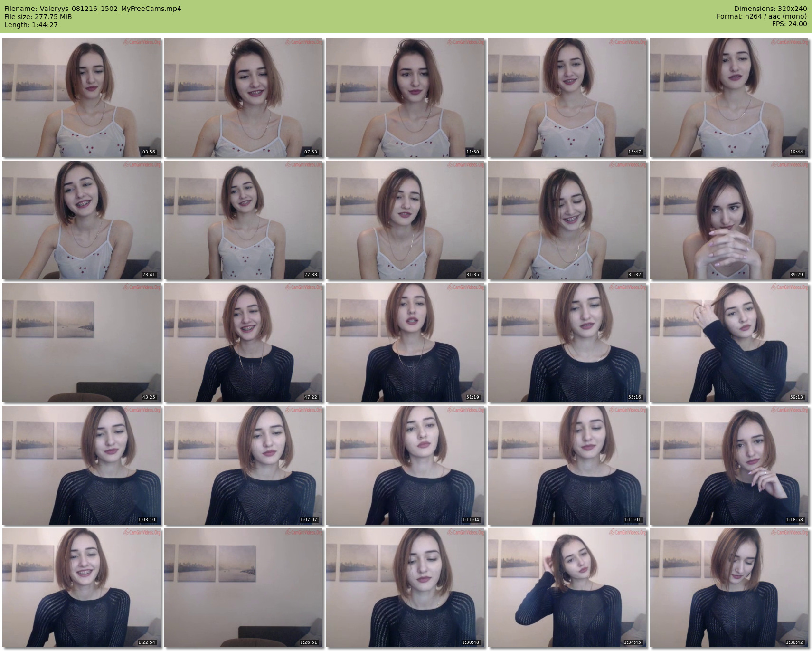Screen dimensions: 812x651
Task: Select the "Dimensions: 320x240" text
Action: 770,9
